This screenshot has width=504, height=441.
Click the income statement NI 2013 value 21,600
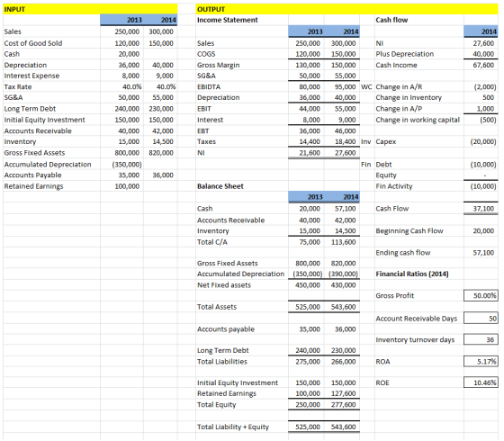click(x=310, y=153)
